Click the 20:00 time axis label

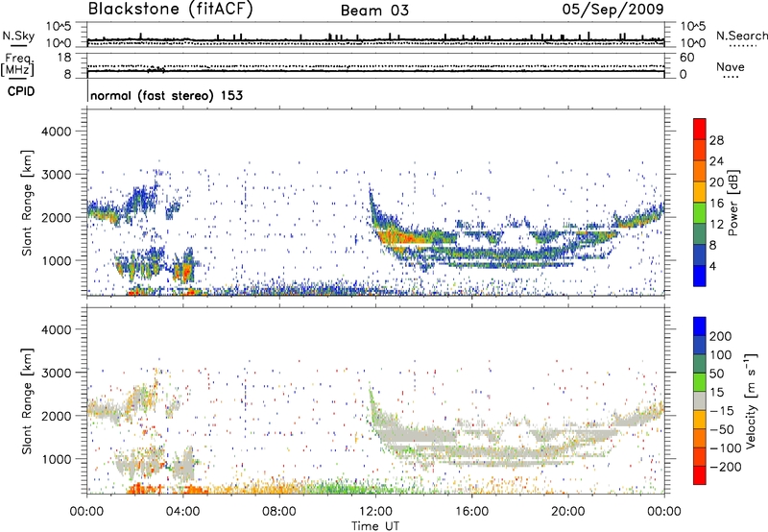tap(567, 512)
